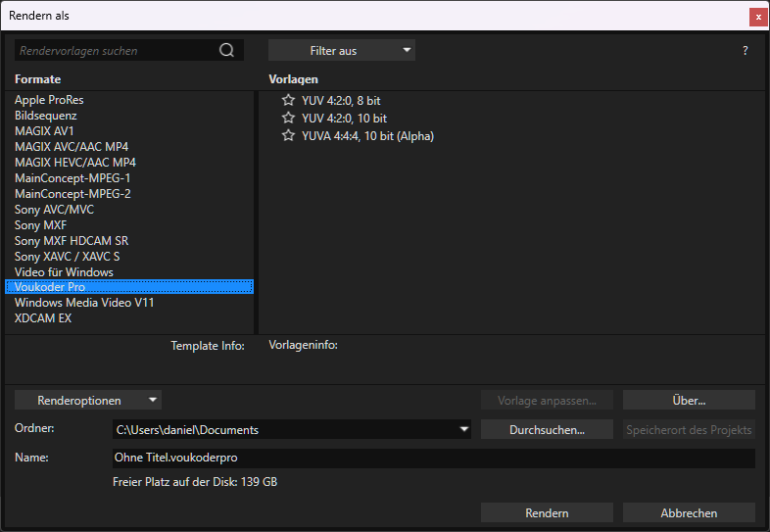Screen dimensions: 770x532
Task: Click the Rendern button
Action: [x=547, y=512]
